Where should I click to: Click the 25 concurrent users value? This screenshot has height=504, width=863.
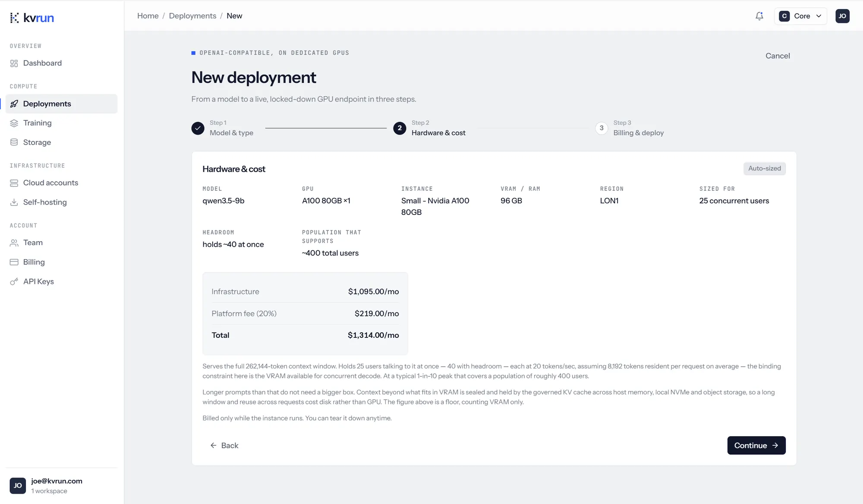[734, 201]
